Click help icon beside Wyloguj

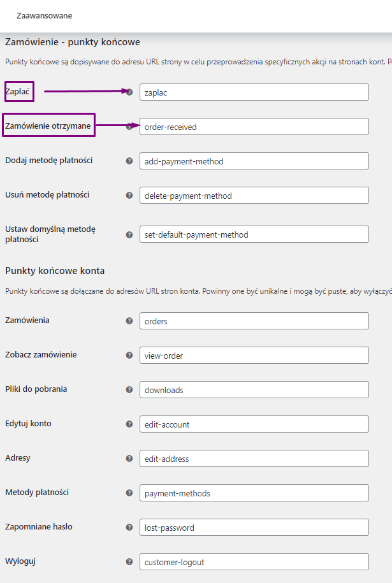tap(129, 562)
